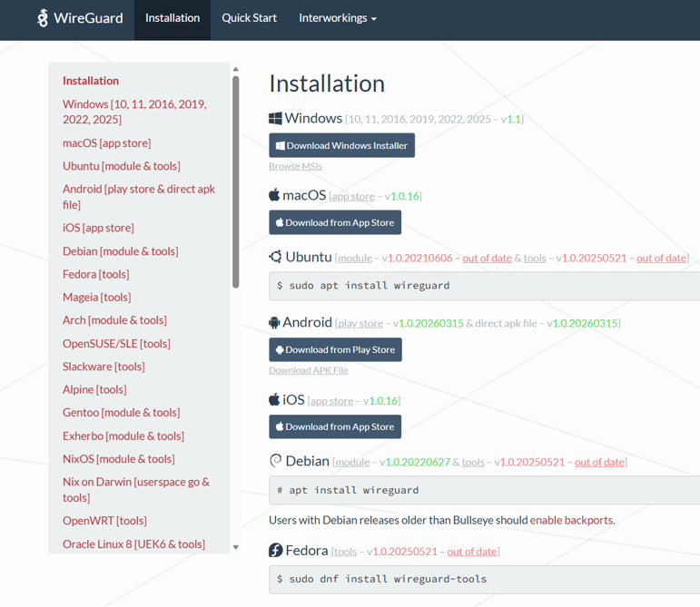Jump to macOS [app store] sidebar entry
Viewport: 700px width, 607px height.
[x=107, y=143]
